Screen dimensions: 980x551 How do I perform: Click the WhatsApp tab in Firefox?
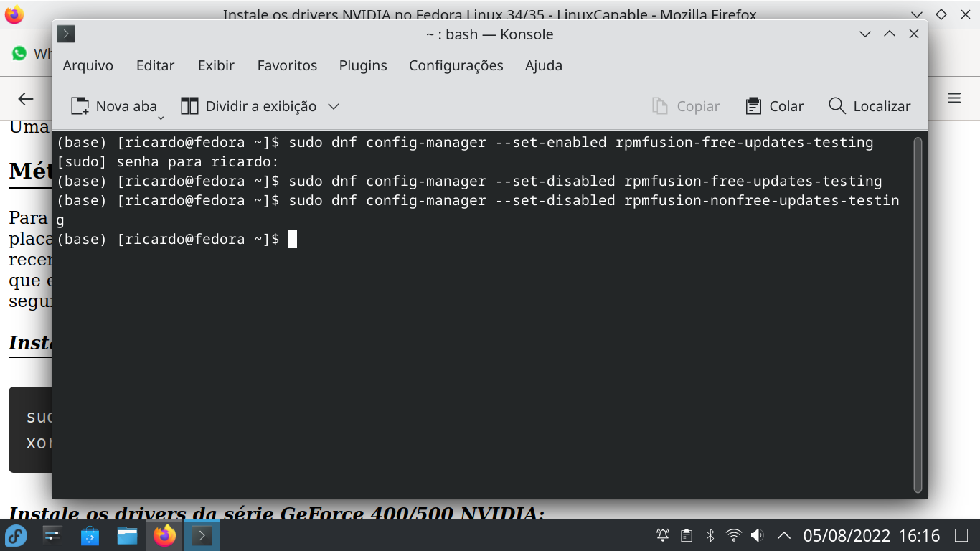click(30, 54)
